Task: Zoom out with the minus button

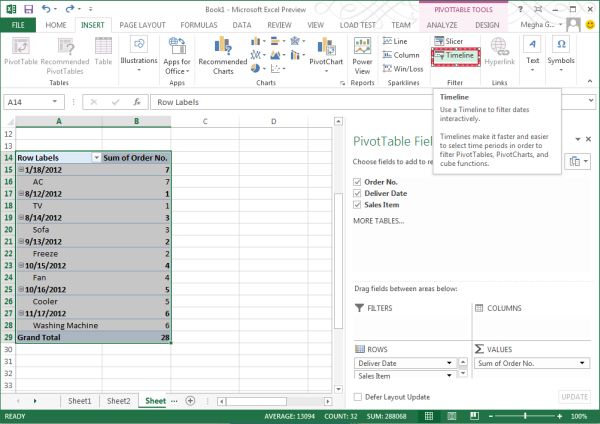Action: pyautogui.click(x=491, y=416)
